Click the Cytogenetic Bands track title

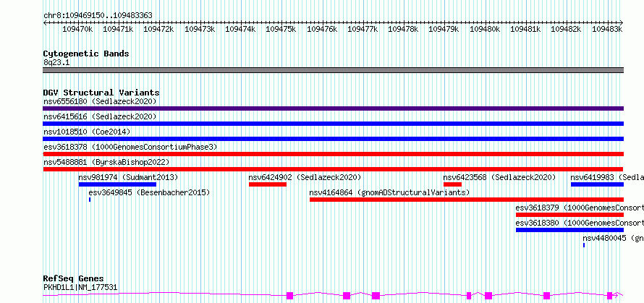pos(86,54)
